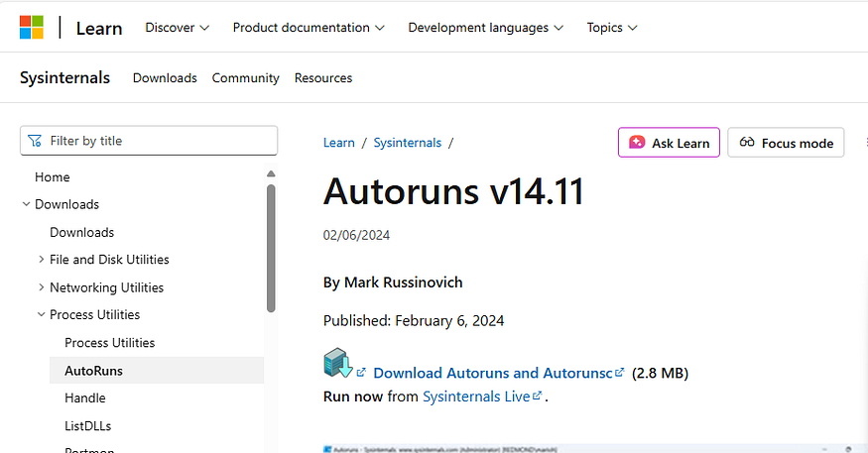
Task: Click the (2.8 MB) size text
Action: click(660, 373)
